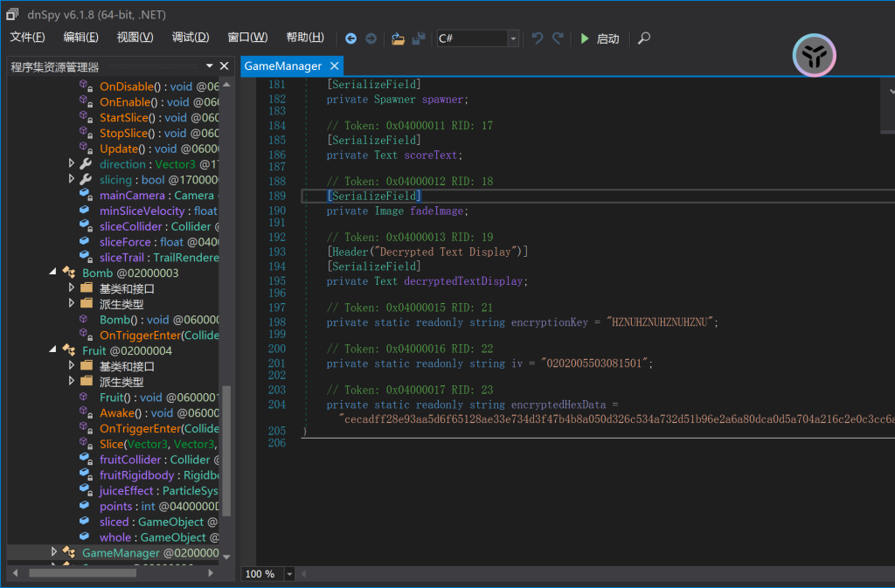Click the field icon beside juiceEffect
This screenshot has width=895, height=588.
(x=86, y=490)
